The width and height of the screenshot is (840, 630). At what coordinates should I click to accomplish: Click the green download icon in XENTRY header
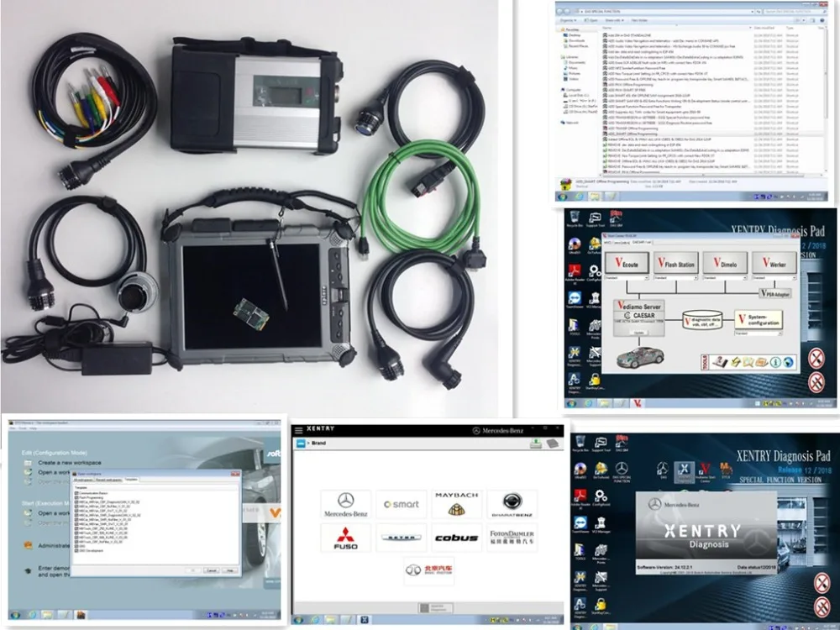(x=535, y=443)
